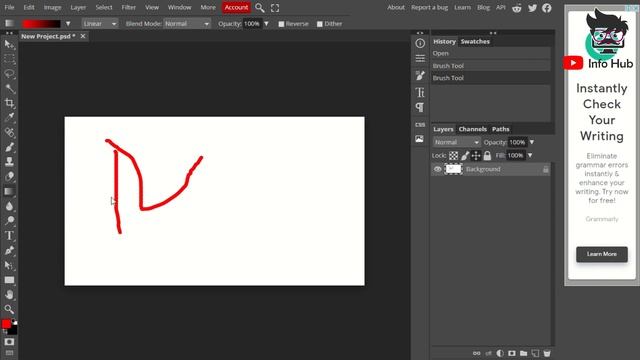The height and width of the screenshot is (360, 640).
Task: Open layer Fill slider arrow
Action: click(x=530, y=155)
